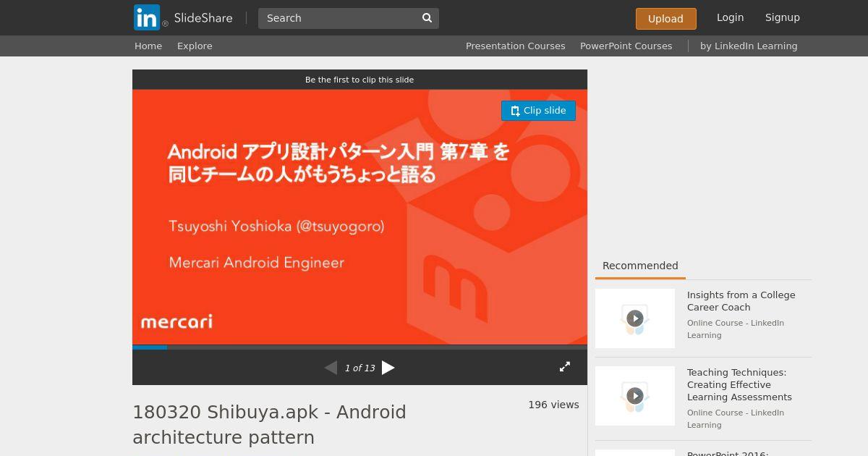This screenshot has height=456, width=868.
Task: Open PowerPoint Courses link
Action: point(626,46)
